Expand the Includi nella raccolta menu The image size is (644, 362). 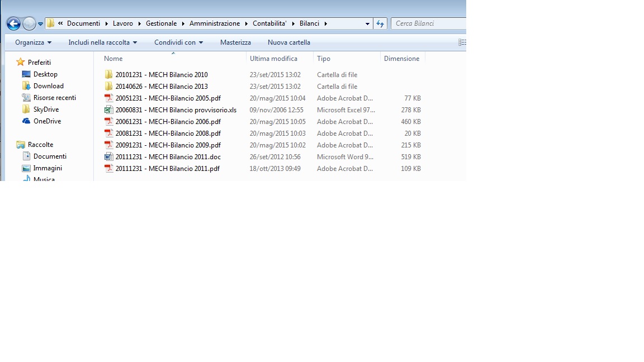pos(102,42)
